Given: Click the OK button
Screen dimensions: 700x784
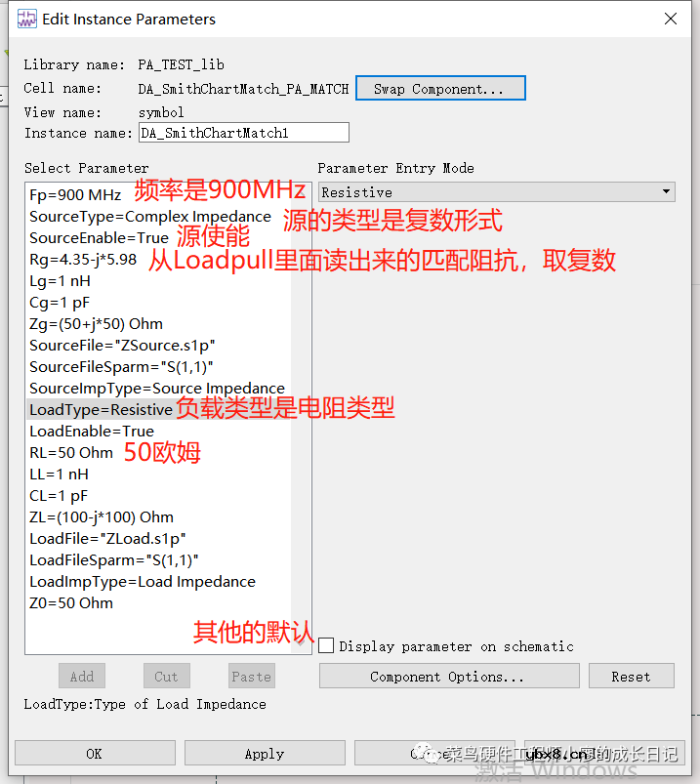Looking at the screenshot, I should pos(95,753).
